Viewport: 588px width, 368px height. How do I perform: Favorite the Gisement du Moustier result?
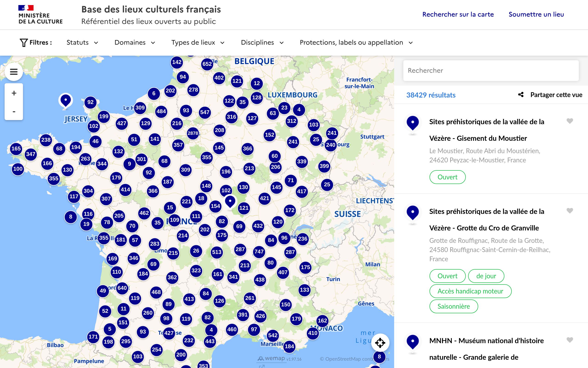point(570,121)
